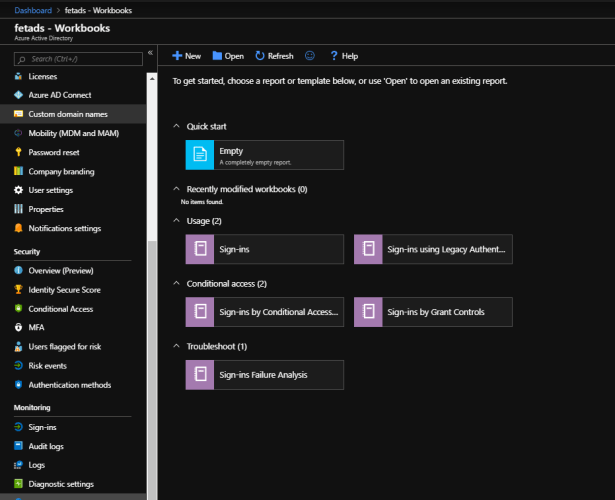Go to the Dashboard breadcrumb link

[x=33, y=9]
